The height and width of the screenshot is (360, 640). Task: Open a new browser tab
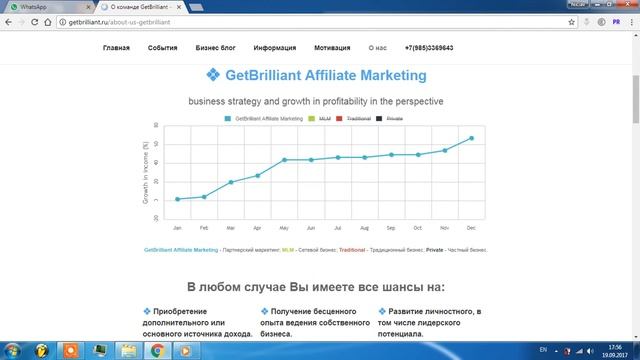[x=196, y=7]
